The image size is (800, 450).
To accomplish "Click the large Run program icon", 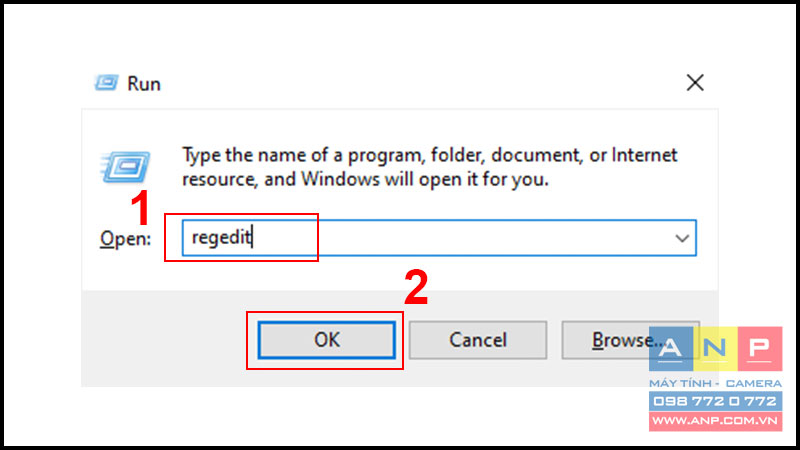I will 125,167.
